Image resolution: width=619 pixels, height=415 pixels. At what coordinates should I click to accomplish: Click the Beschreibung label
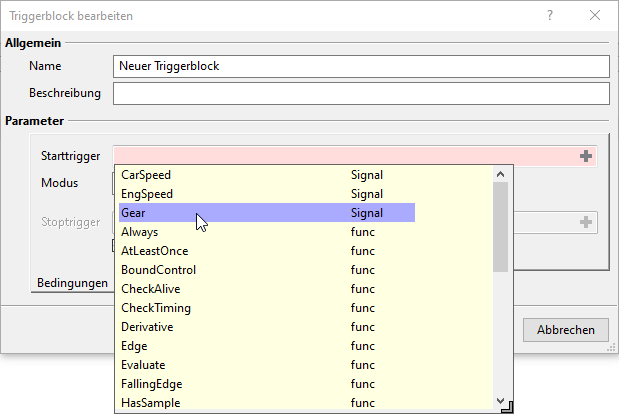[65, 93]
